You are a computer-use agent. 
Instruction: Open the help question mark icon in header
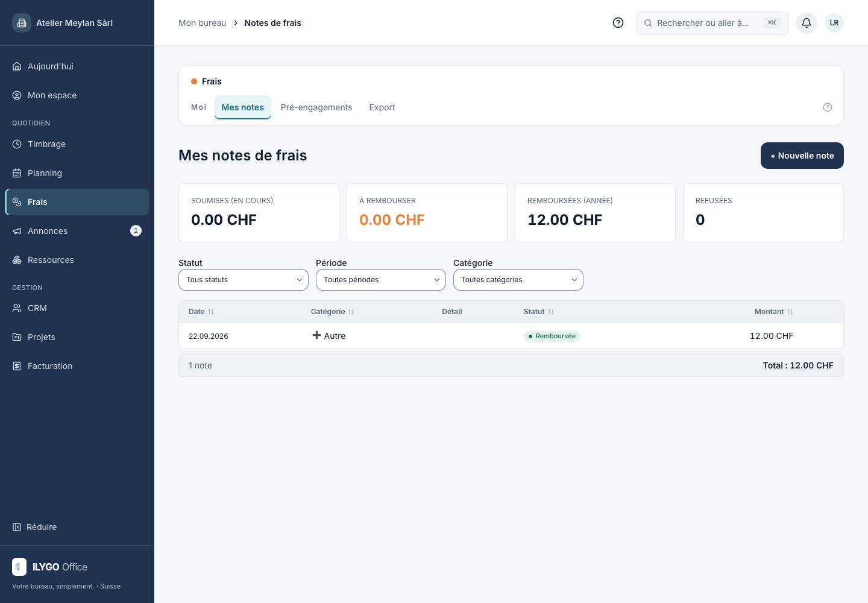click(x=618, y=23)
